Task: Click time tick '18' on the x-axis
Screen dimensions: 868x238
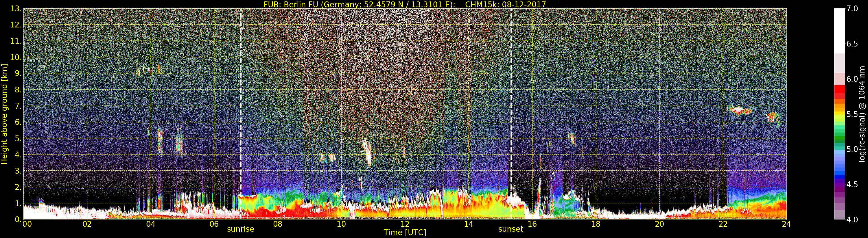Action: pyautogui.click(x=596, y=224)
